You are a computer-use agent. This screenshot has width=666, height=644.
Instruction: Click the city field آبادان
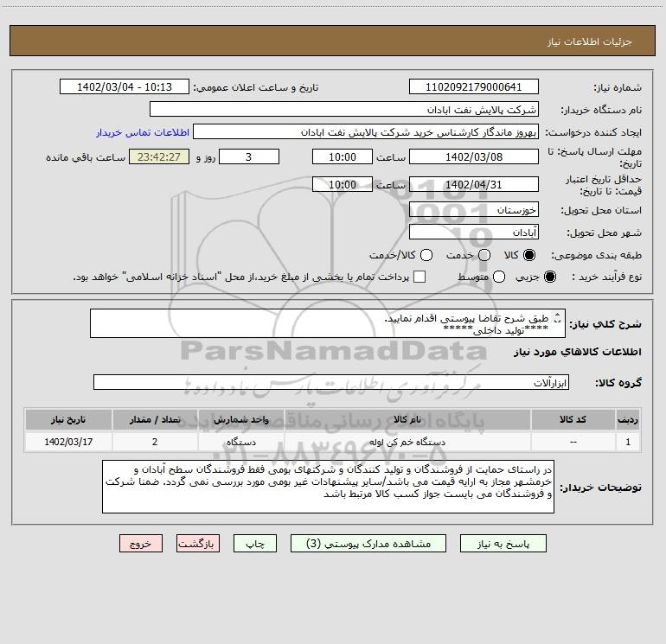(x=474, y=233)
